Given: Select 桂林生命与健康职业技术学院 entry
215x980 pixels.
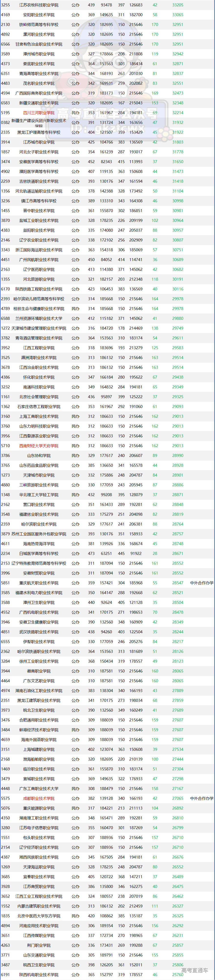Looking at the screenshot, I should pos(39,309).
